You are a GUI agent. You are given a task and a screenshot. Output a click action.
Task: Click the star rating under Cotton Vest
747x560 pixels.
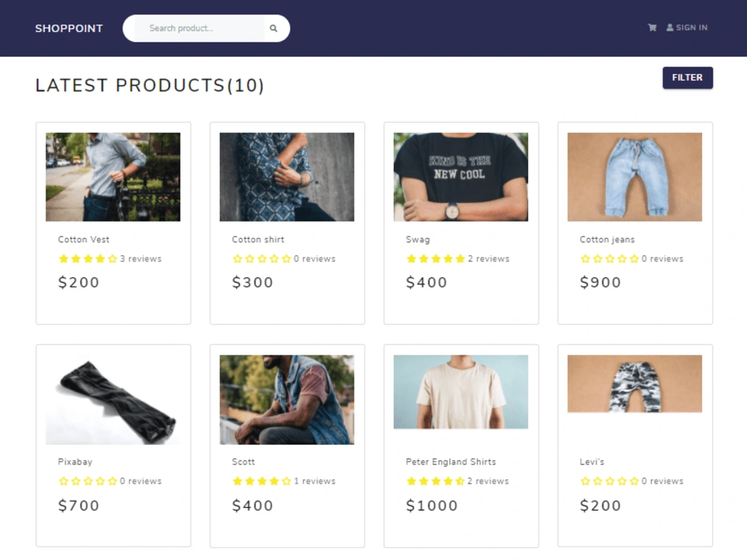click(87, 259)
